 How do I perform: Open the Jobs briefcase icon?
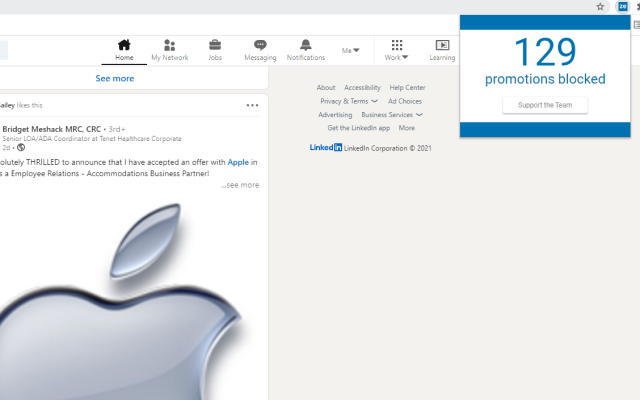click(x=215, y=44)
